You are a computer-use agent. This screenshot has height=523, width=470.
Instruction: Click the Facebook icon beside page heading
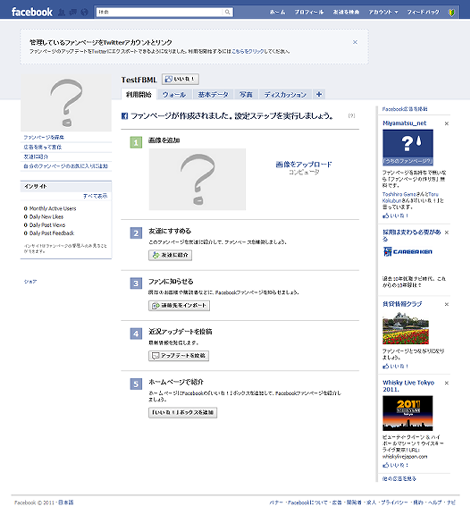pyautogui.click(x=124, y=116)
